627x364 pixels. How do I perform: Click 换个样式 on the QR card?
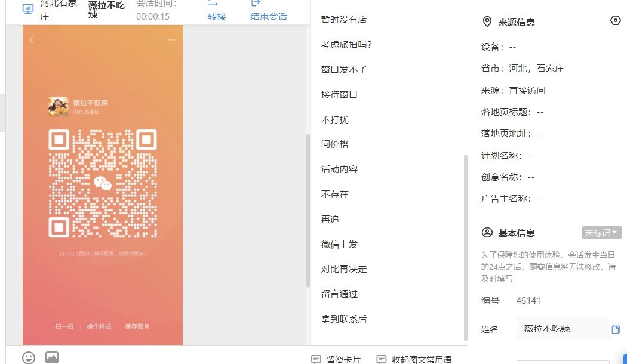[x=99, y=326]
